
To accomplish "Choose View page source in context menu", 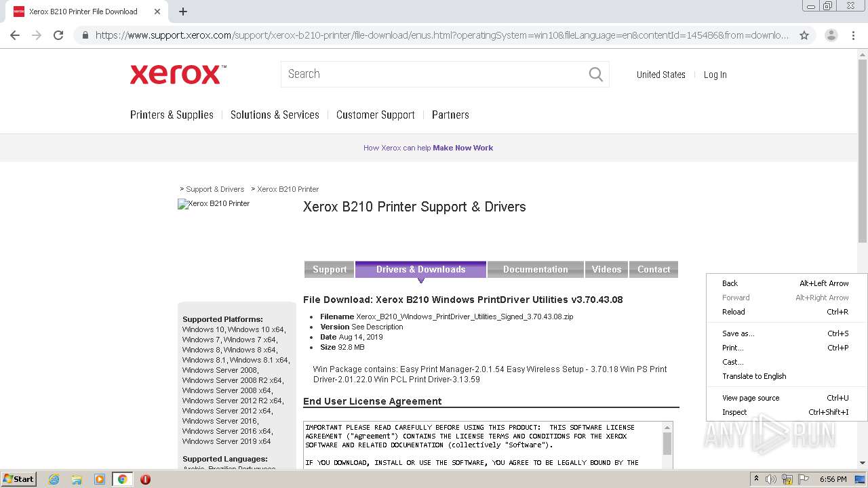I will pos(786,398).
